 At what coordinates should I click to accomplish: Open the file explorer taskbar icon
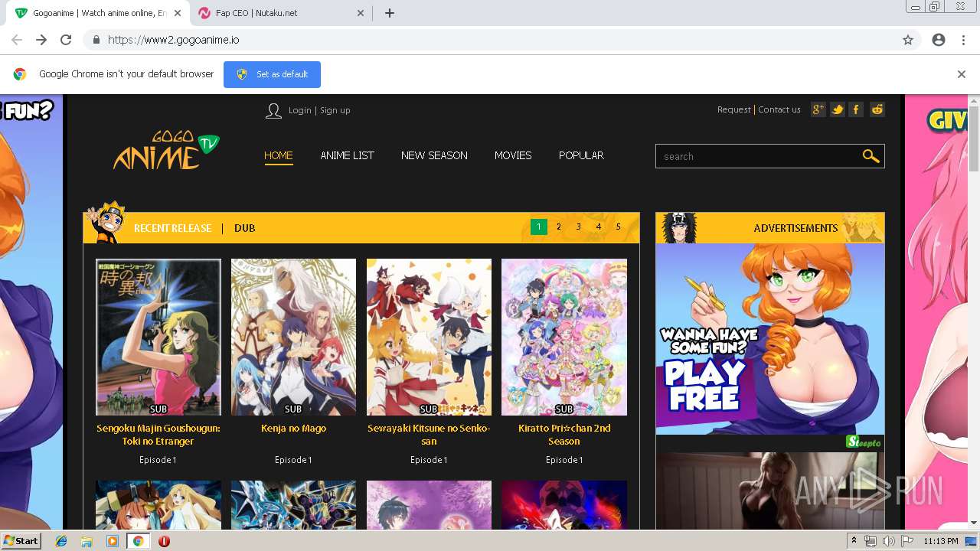87,541
